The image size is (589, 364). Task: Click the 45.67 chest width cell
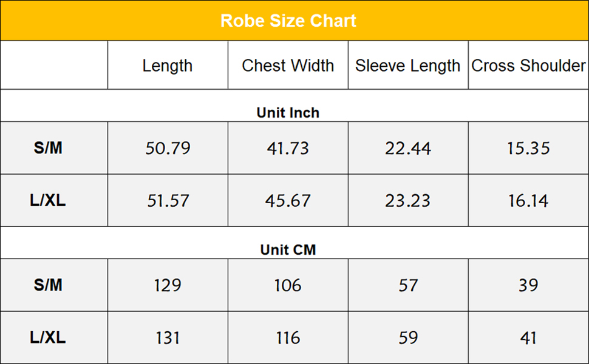[288, 201]
